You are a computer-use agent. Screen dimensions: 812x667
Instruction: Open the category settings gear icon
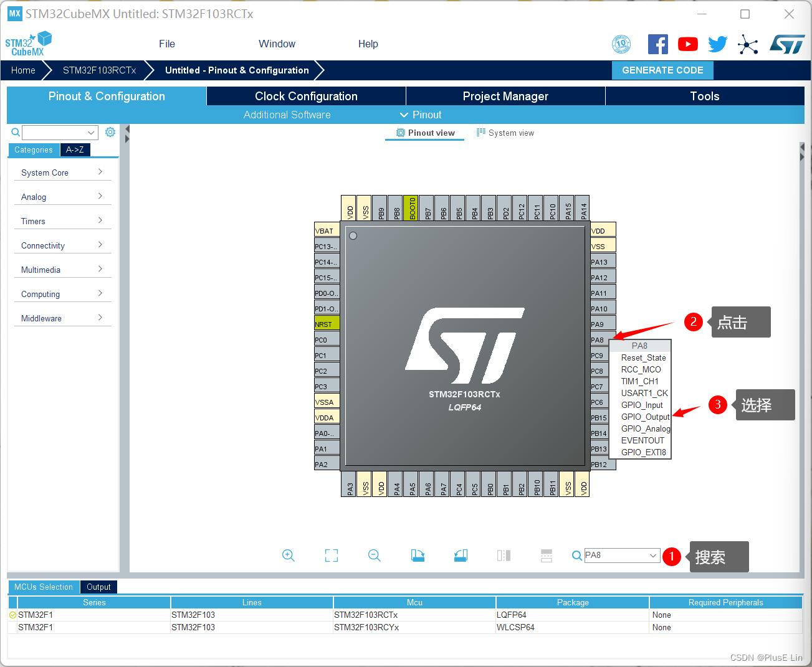[110, 132]
